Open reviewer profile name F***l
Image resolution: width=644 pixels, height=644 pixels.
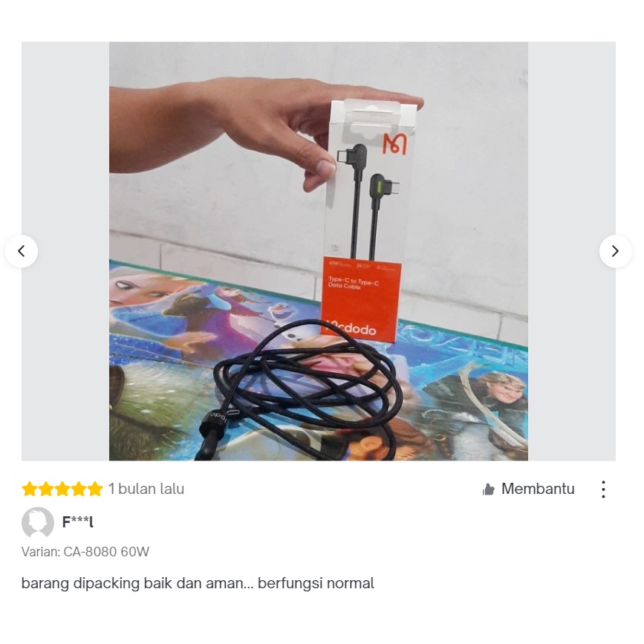click(78, 521)
